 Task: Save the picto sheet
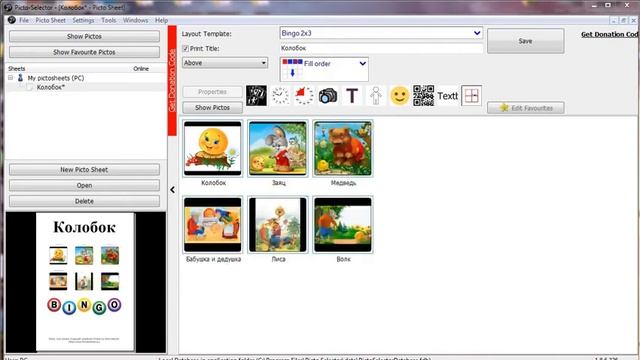[x=526, y=41]
